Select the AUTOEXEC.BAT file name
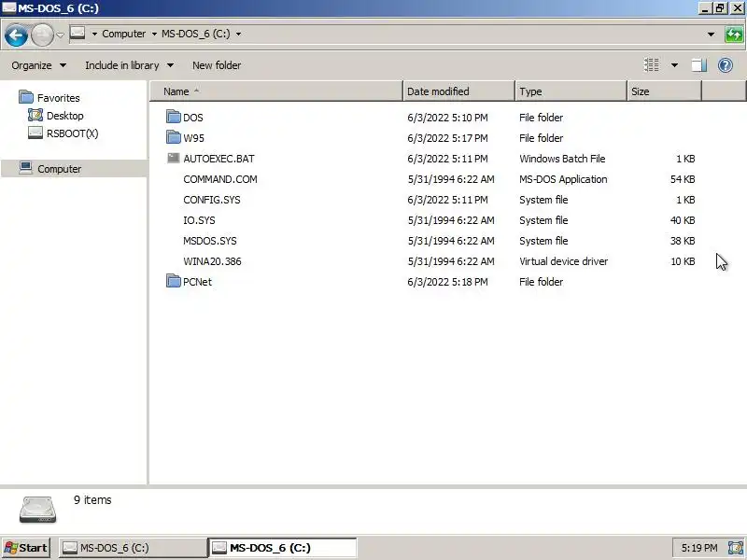 click(x=218, y=159)
